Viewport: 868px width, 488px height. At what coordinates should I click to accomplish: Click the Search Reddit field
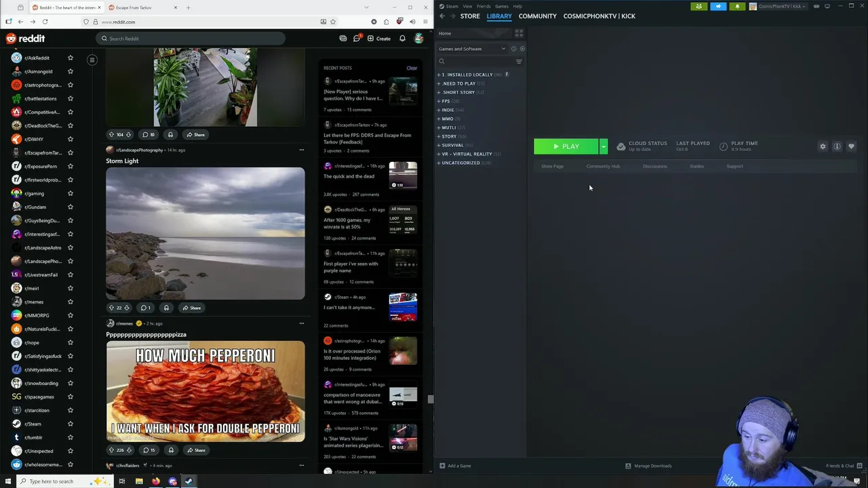click(191, 39)
